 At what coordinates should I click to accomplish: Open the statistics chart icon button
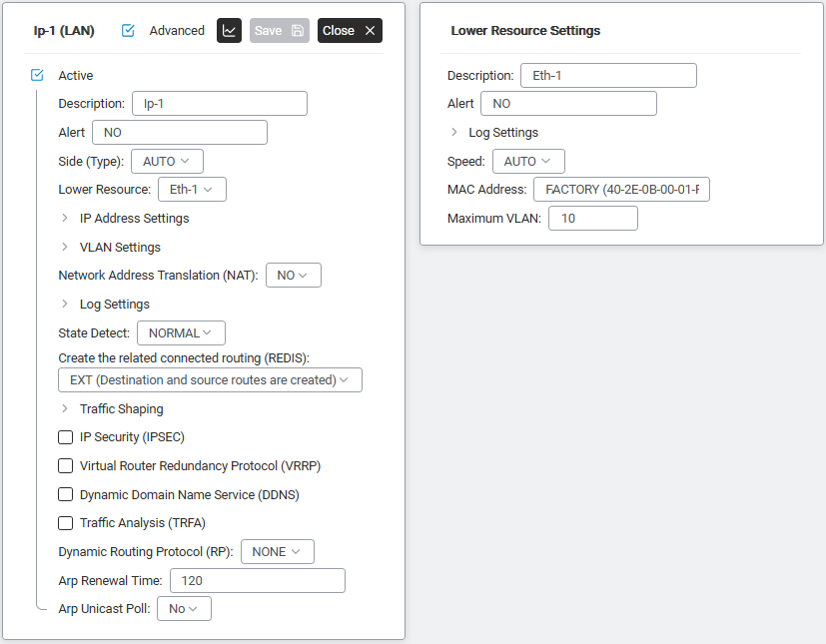230,31
